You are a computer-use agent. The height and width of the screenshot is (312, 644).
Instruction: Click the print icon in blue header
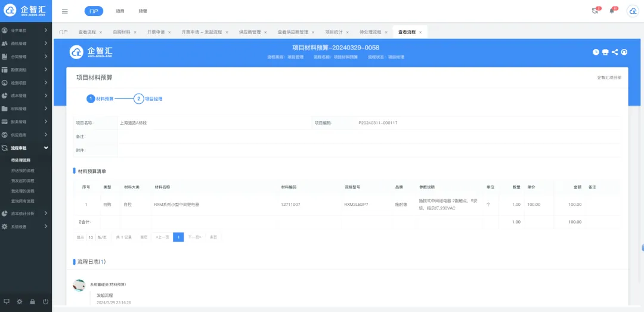(605, 52)
